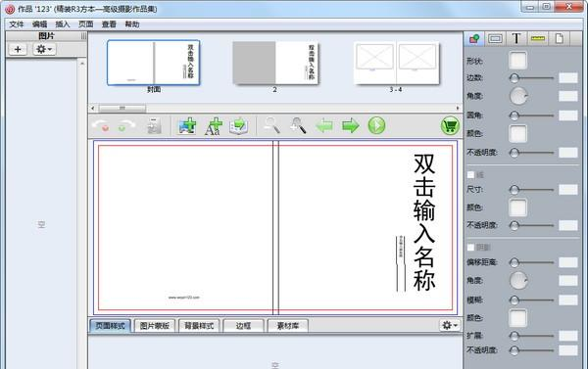Open the shape 颜色 color swatch
This screenshot has height=369, width=588.
(x=517, y=134)
